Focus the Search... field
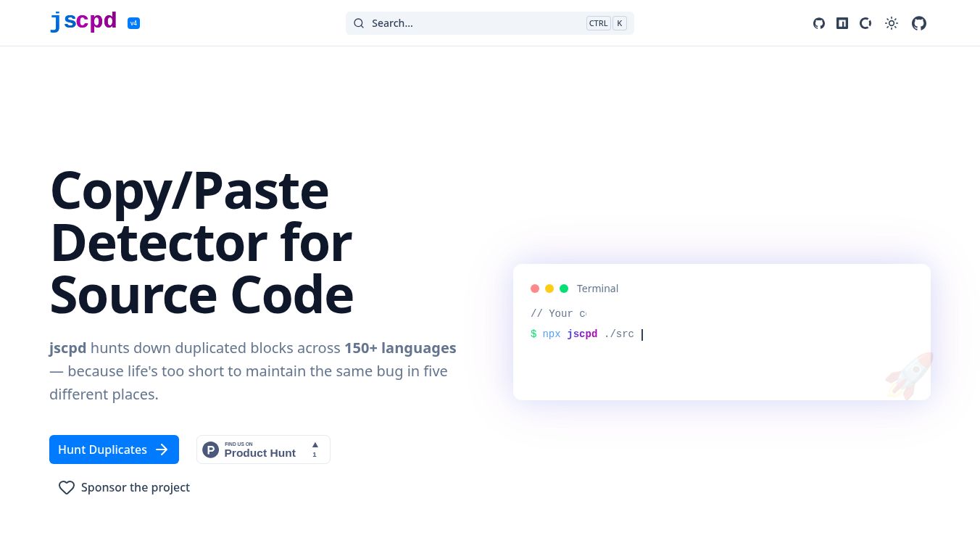 click(490, 23)
